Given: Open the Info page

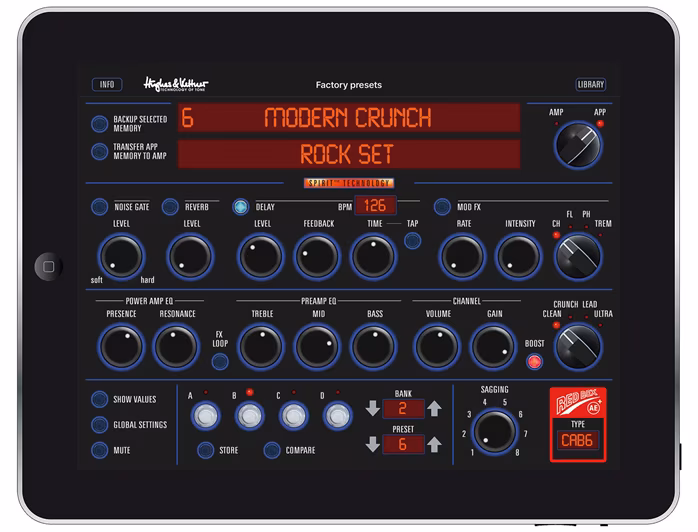Looking at the screenshot, I should pos(106,85).
